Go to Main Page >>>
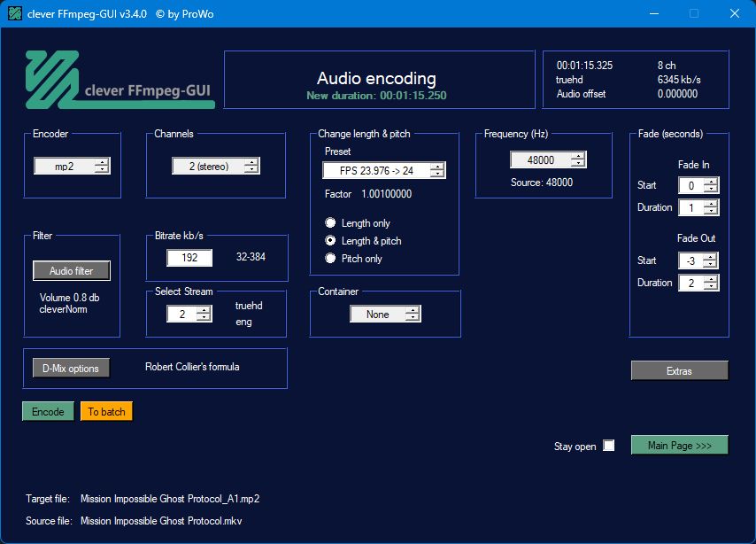756x544 pixels. click(679, 445)
